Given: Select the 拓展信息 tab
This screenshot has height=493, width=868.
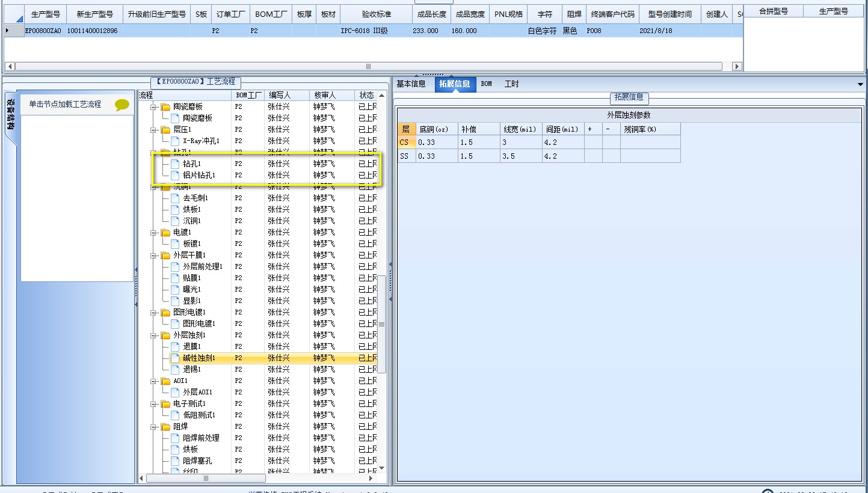Looking at the screenshot, I should point(455,84).
